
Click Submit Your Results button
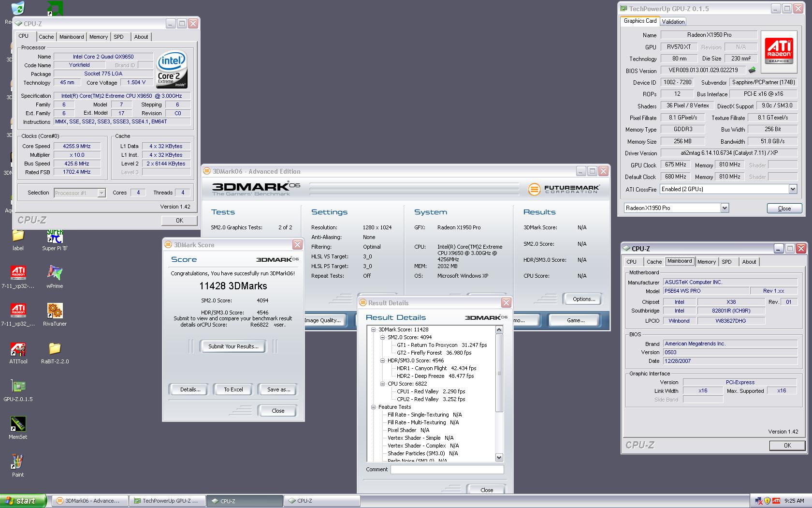(233, 346)
